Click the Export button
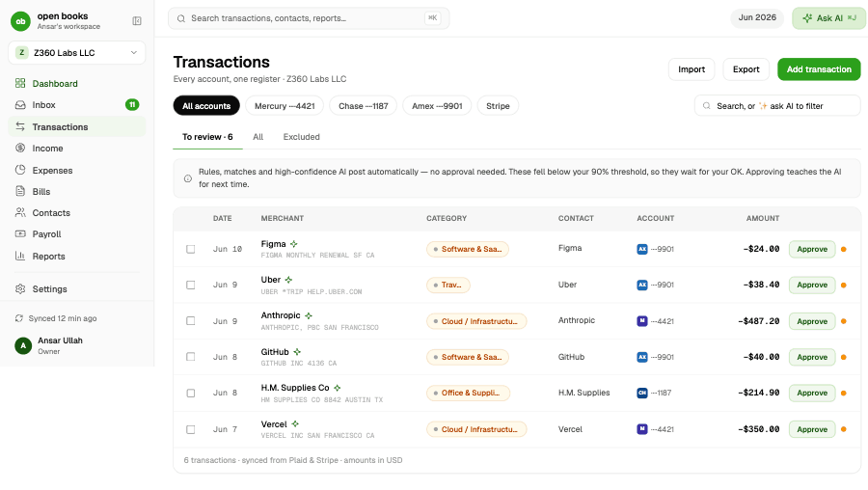This screenshot has height=490, width=868. [746, 69]
